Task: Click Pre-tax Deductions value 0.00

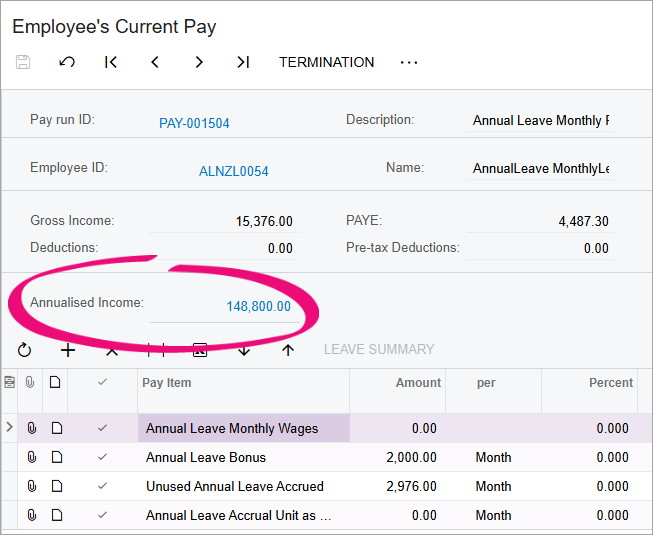Action: point(596,248)
